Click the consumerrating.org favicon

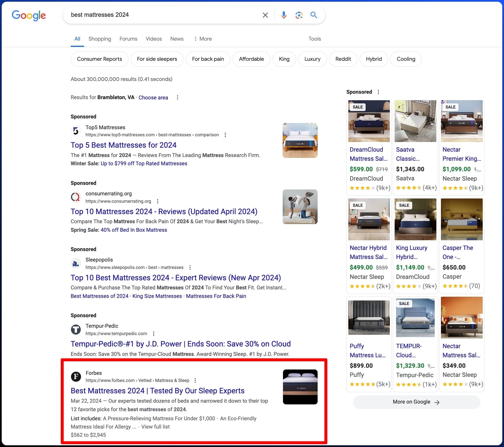click(76, 197)
